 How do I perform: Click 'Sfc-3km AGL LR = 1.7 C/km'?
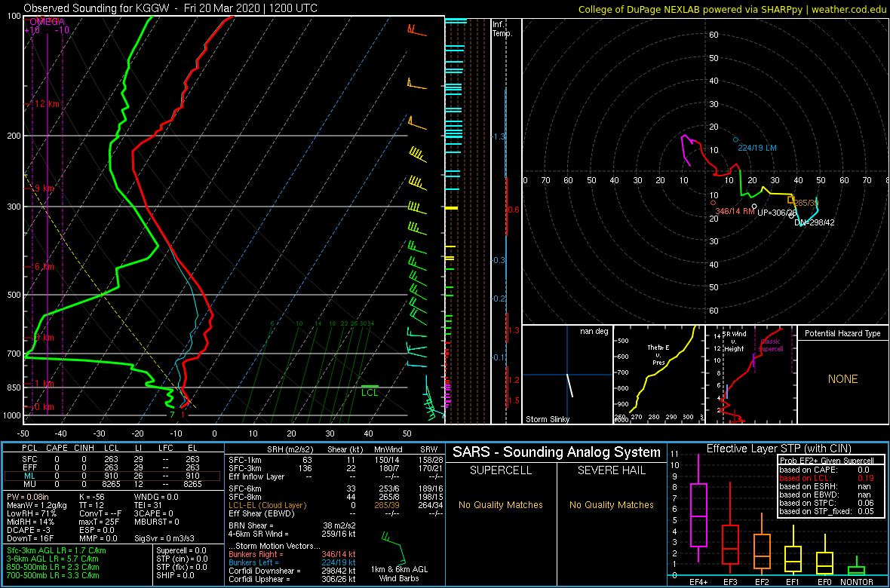pos(56,551)
